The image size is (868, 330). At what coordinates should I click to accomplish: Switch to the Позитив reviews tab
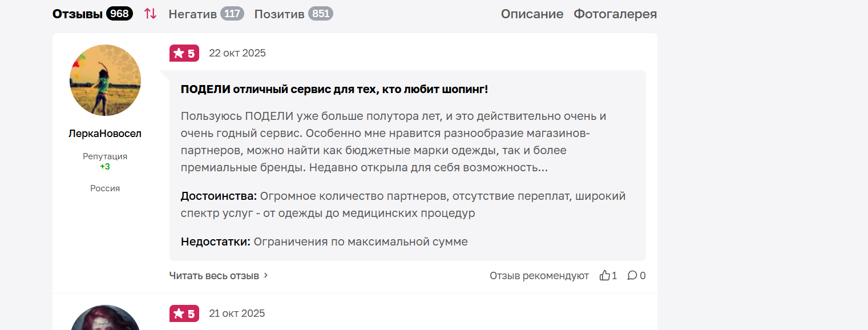[x=279, y=14]
